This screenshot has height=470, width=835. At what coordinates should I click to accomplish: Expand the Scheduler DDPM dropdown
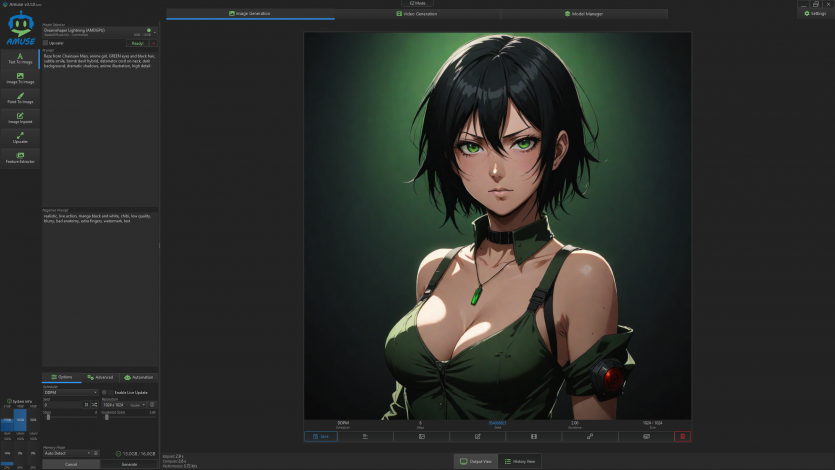click(x=70, y=392)
